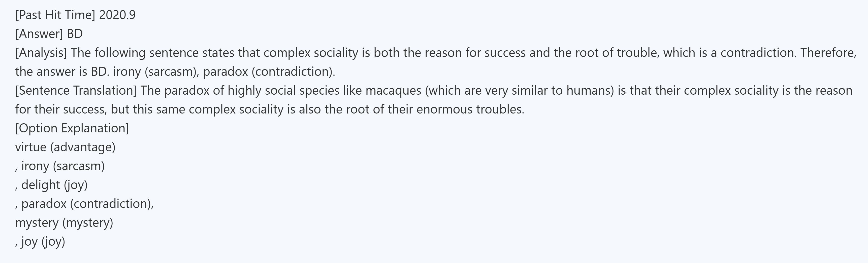Select the option line 'irony (sarcasm)' in the list
868x263 pixels.
63,166
